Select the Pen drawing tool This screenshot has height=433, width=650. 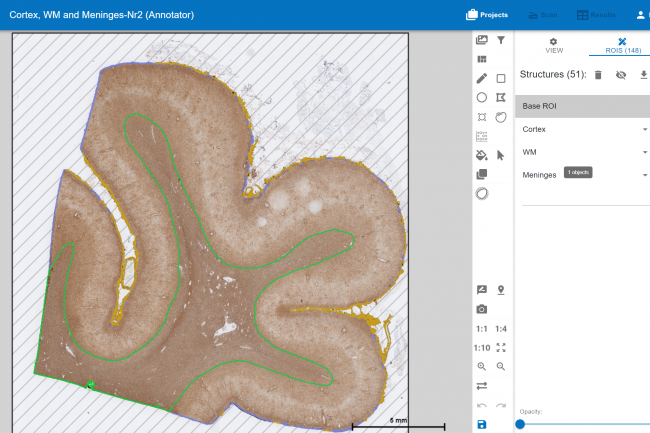[482, 78]
